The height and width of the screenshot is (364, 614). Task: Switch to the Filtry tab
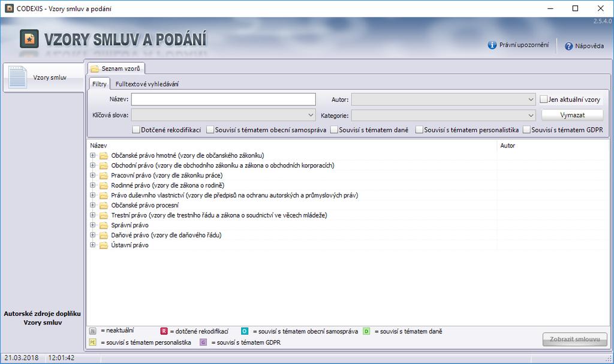pos(99,84)
